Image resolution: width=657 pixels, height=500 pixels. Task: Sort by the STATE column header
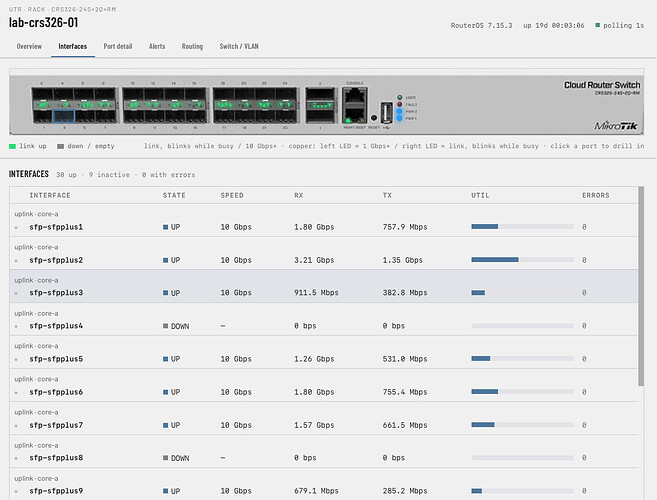coord(174,195)
